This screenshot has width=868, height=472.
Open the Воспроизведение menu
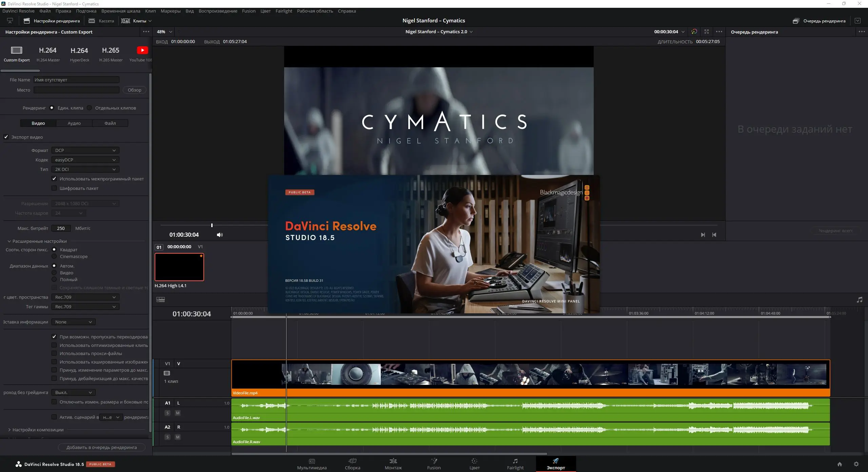[218, 11]
